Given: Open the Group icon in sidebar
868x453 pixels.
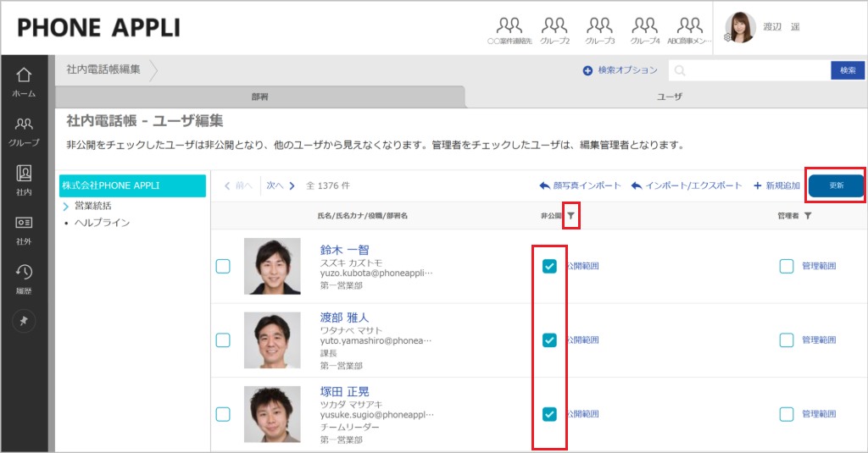Looking at the screenshot, I should coord(25,131).
